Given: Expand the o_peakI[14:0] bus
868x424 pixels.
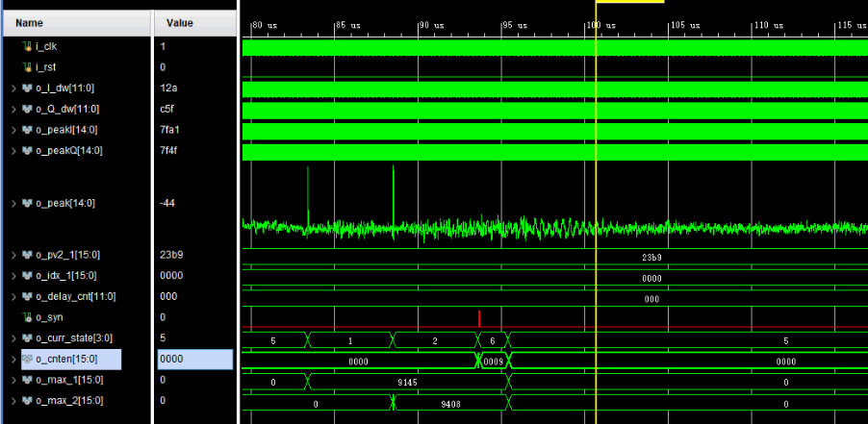Looking at the screenshot, I should point(13,130).
